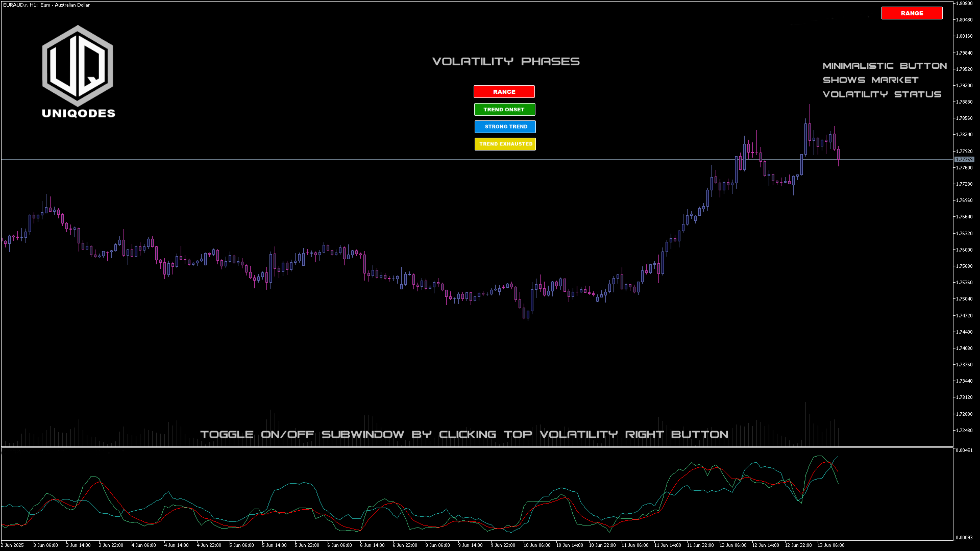Image resolution: width=980 pixels, height=551 pixels.
Task: Click the blue STRONG TREND button
Action: pos(505,127)
